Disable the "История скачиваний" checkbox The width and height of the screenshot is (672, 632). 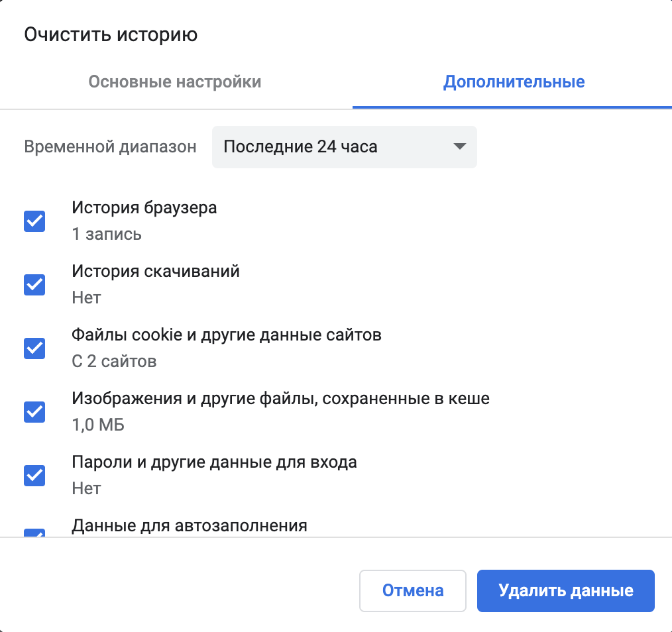point(34,284)
